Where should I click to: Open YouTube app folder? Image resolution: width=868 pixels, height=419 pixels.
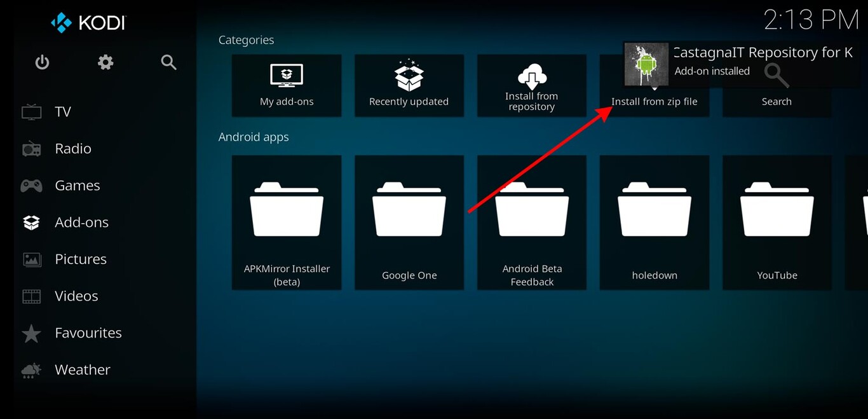(x=777, y=223)
